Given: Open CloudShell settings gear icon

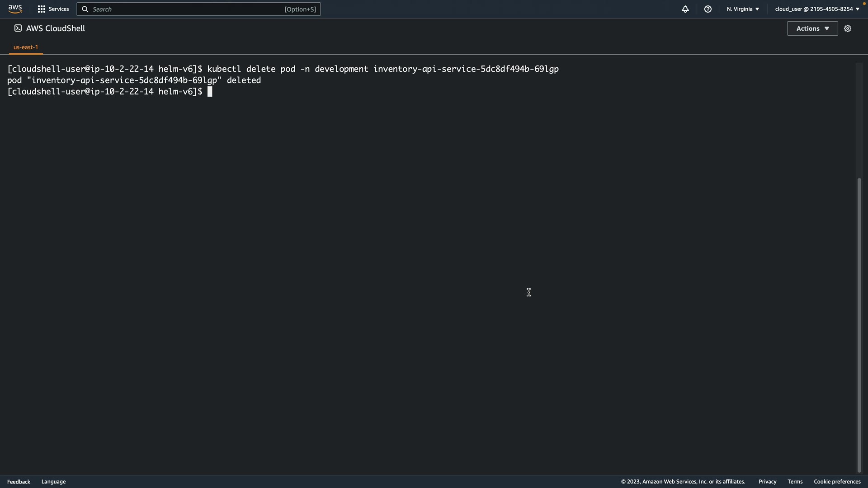Looking at the screenshot, I should pos(848,28).
